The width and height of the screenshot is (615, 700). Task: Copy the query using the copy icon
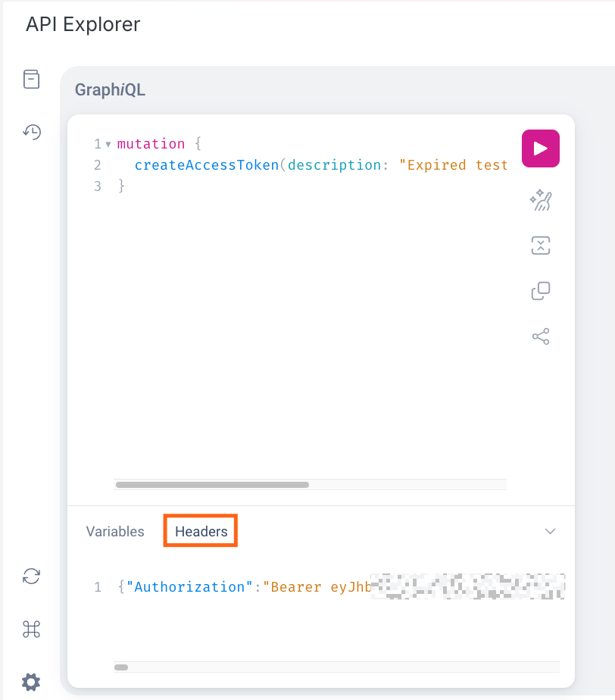[540, 291]
